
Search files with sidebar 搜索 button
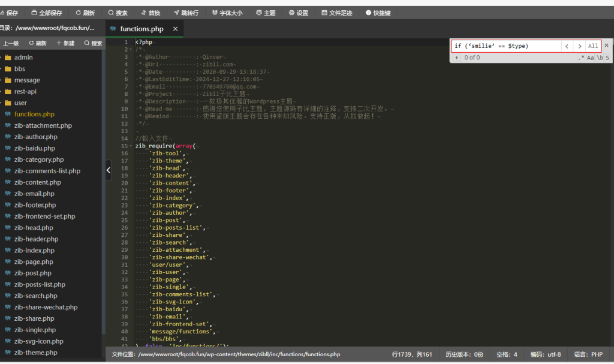(x=93, y=43)
